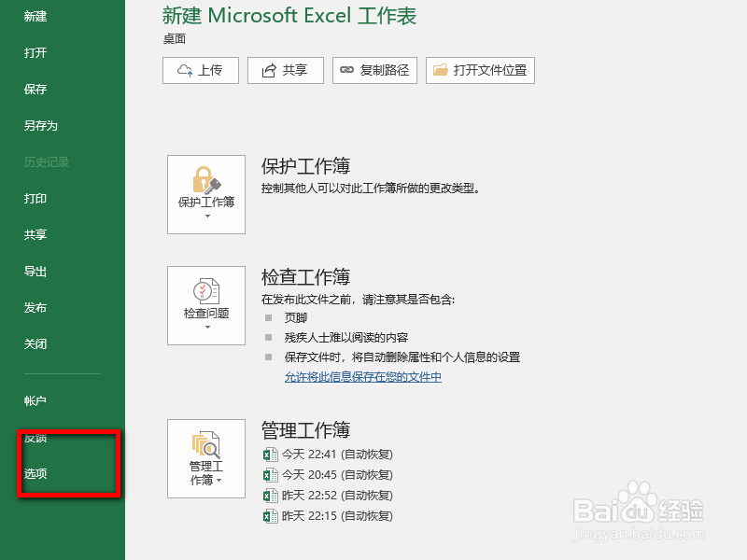Open the 发布 menu item

coord(35,308)
